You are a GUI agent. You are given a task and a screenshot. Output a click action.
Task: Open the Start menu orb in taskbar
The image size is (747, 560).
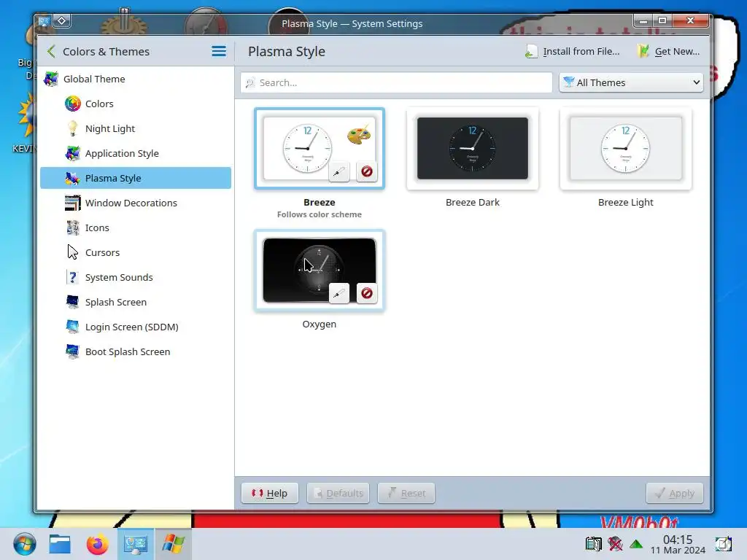pyautogui.click(x=25, y=544)
